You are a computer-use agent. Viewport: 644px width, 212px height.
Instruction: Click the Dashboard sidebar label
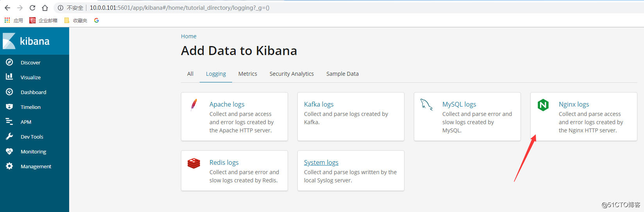point(33,92)
